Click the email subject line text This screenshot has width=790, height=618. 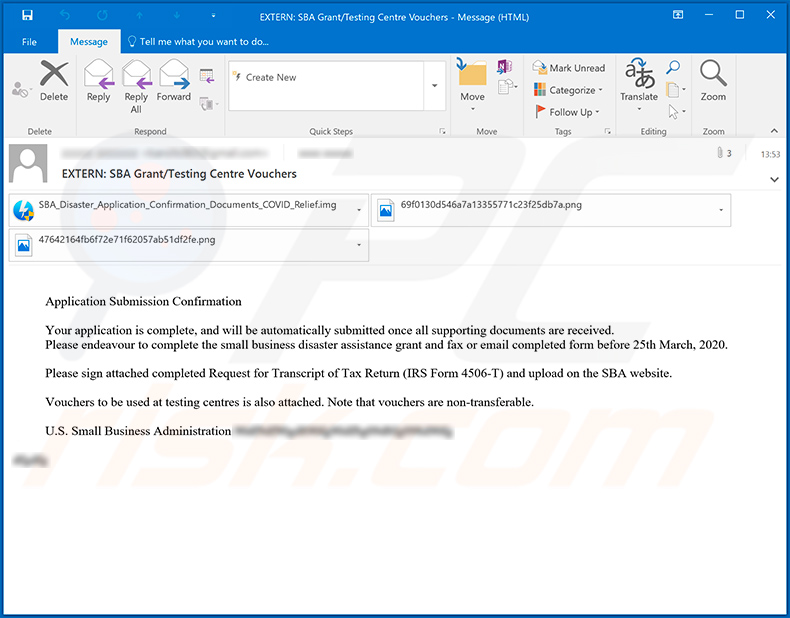(x=179, y=174)
